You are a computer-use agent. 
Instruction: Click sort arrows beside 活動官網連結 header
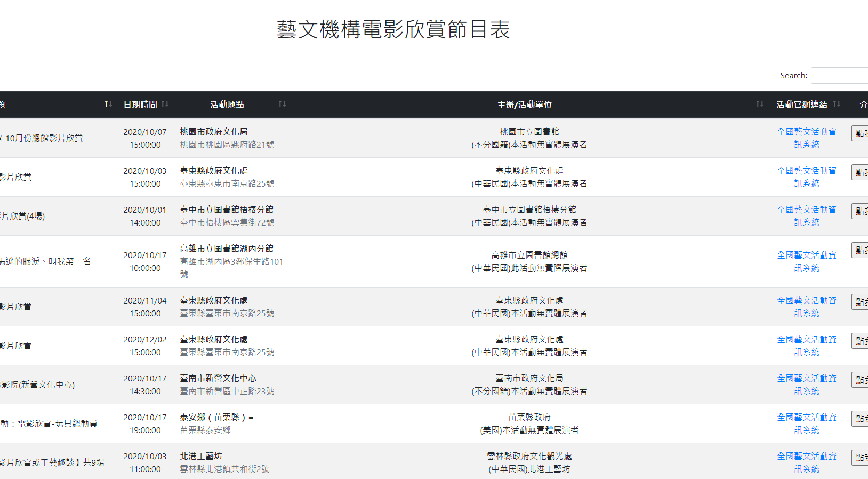[837, 104]
